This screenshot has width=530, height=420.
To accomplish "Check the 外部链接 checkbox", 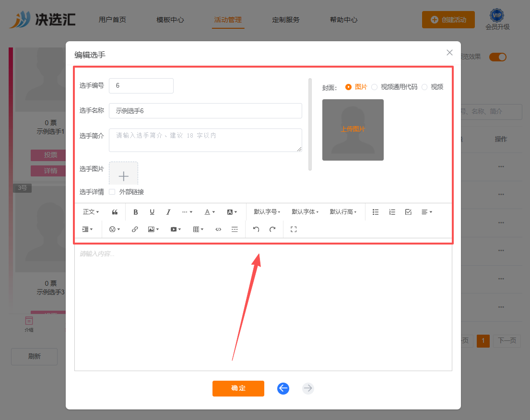I will point(112,192).
